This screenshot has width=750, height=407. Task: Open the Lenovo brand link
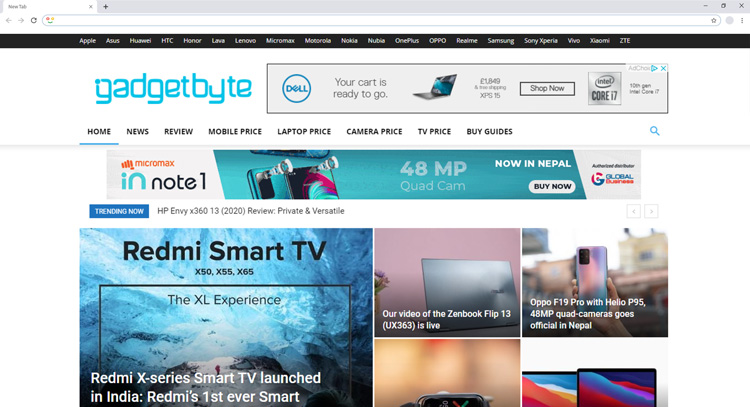click(x=245, y=41)
